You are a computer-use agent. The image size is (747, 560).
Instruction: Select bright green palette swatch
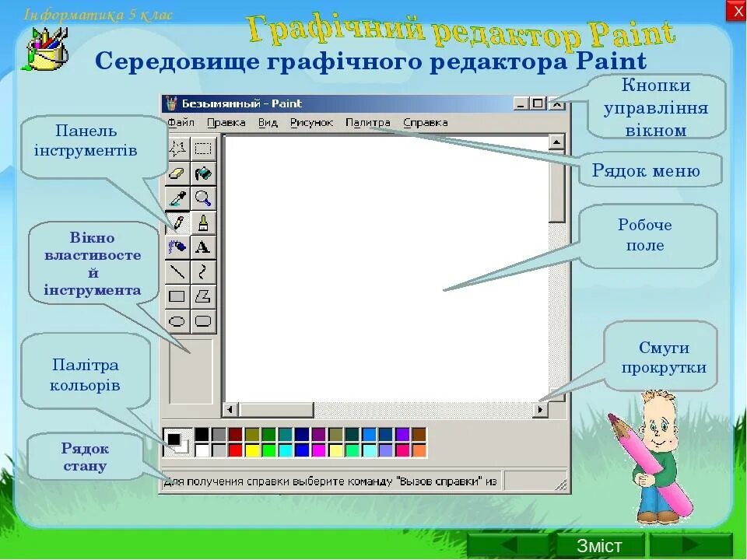[x=269, y=450]
